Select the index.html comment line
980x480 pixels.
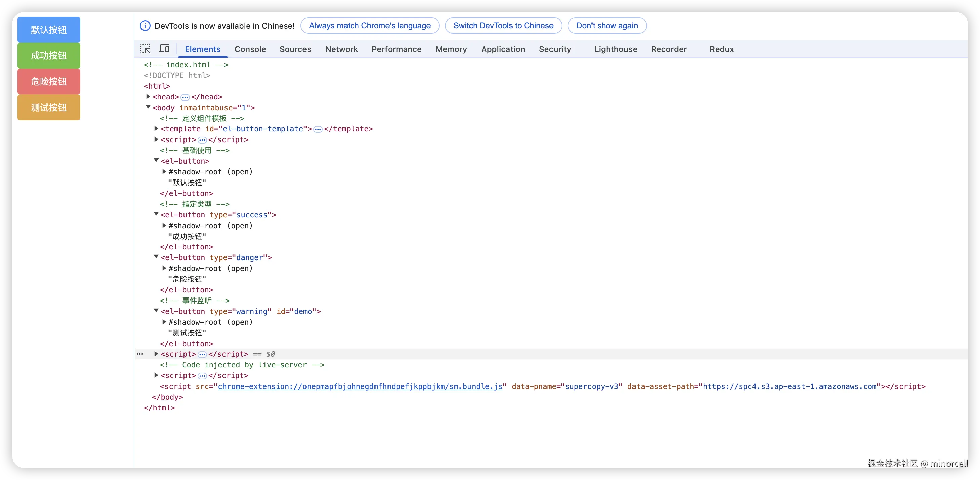186,65
